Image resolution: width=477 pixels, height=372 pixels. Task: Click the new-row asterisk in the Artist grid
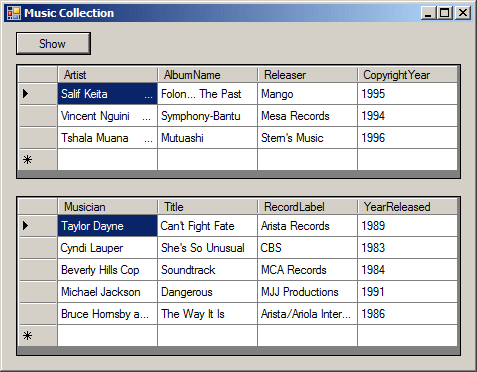tap(27, 160)
